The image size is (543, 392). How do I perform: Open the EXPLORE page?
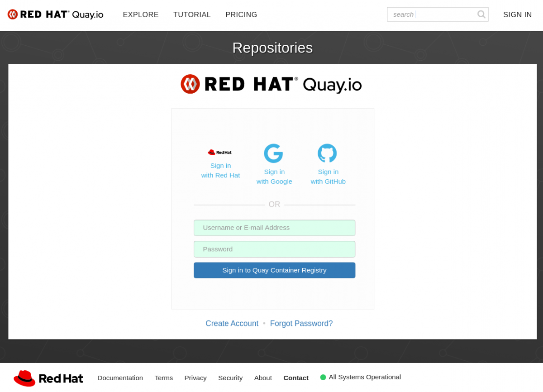pos(141,14)
